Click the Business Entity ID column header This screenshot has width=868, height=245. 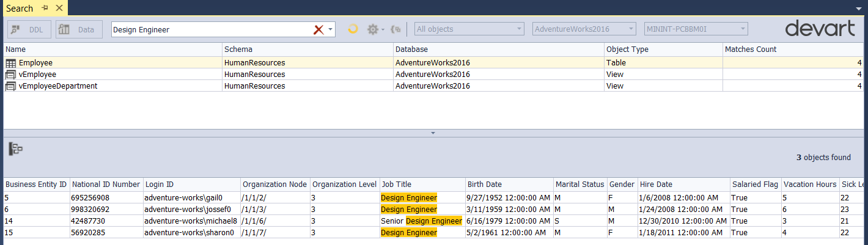click(x=35, y=184)
